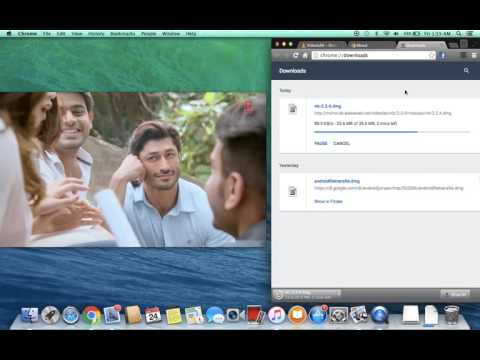Switch to the second Chrome tab
Screen dimensions: 480x360
click(x=372, y=45)
